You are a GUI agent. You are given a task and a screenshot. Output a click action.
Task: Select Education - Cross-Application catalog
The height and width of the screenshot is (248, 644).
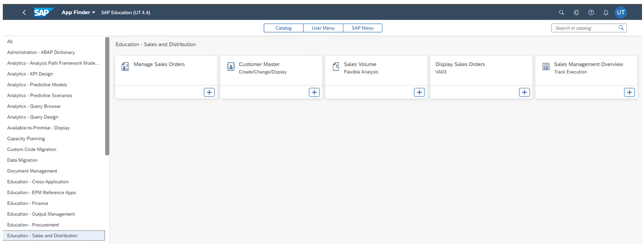[54, 182]
